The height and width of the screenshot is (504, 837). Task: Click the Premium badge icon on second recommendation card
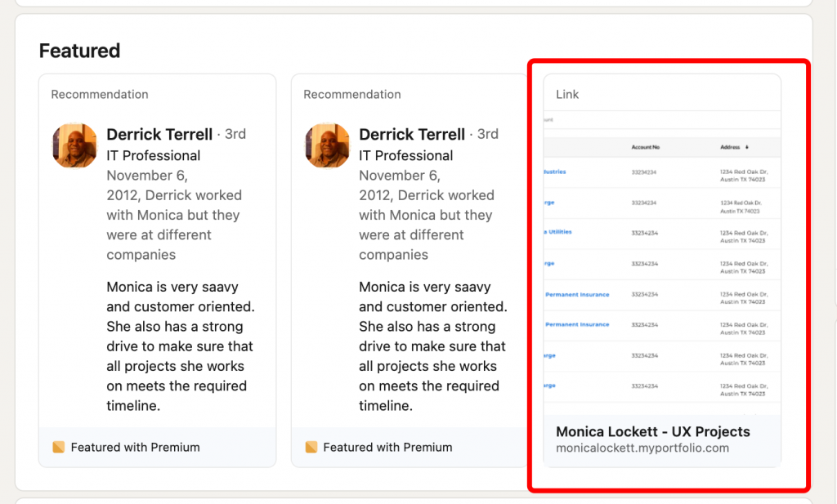[x=311, y=448]
